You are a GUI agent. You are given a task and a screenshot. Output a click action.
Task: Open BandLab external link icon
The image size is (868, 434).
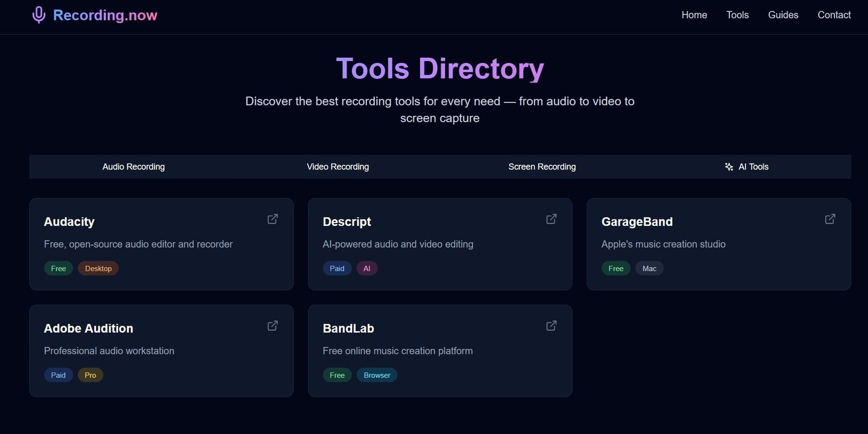tap(551, 325)
